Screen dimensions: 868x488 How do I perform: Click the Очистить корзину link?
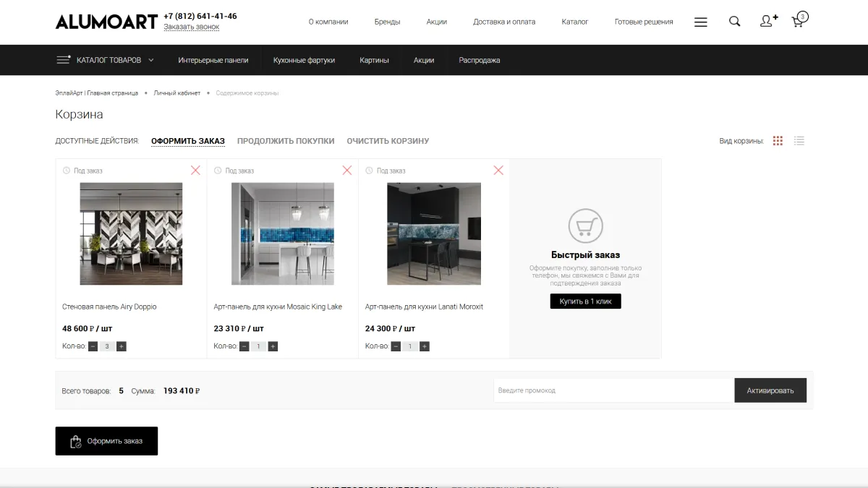coord(388,141)
